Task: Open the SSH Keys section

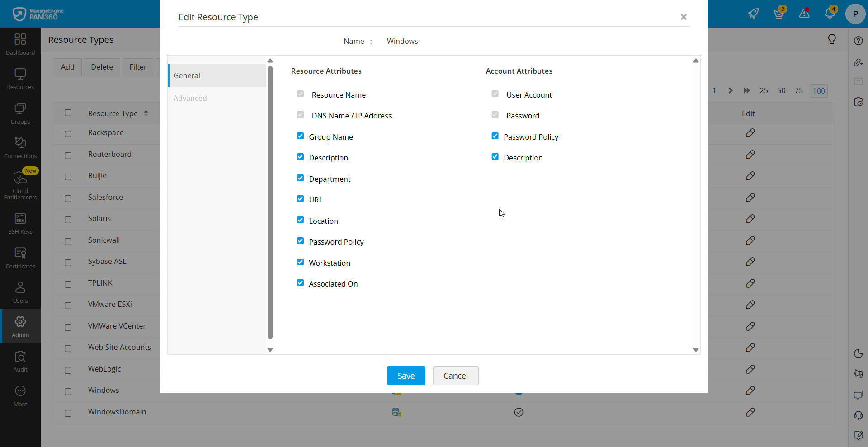Action: tap(20, 222)
